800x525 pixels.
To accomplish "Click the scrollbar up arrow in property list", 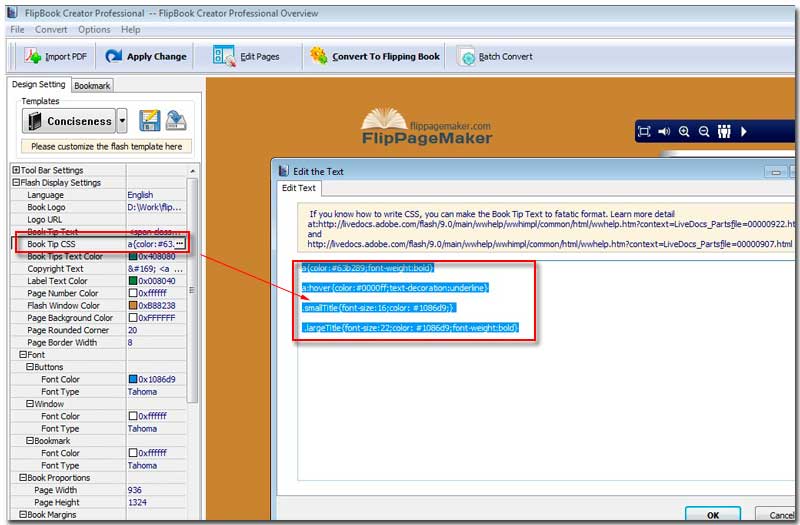I will point(192,171).
